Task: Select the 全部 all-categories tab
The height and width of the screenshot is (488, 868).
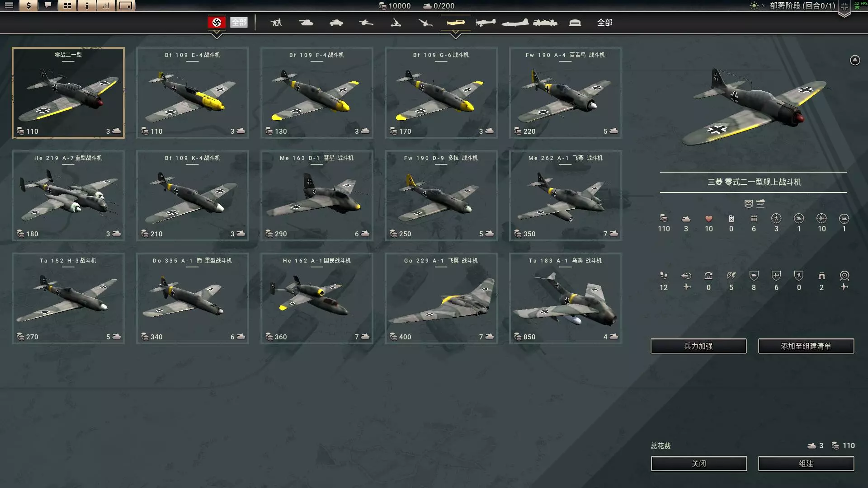Action: 604,22
